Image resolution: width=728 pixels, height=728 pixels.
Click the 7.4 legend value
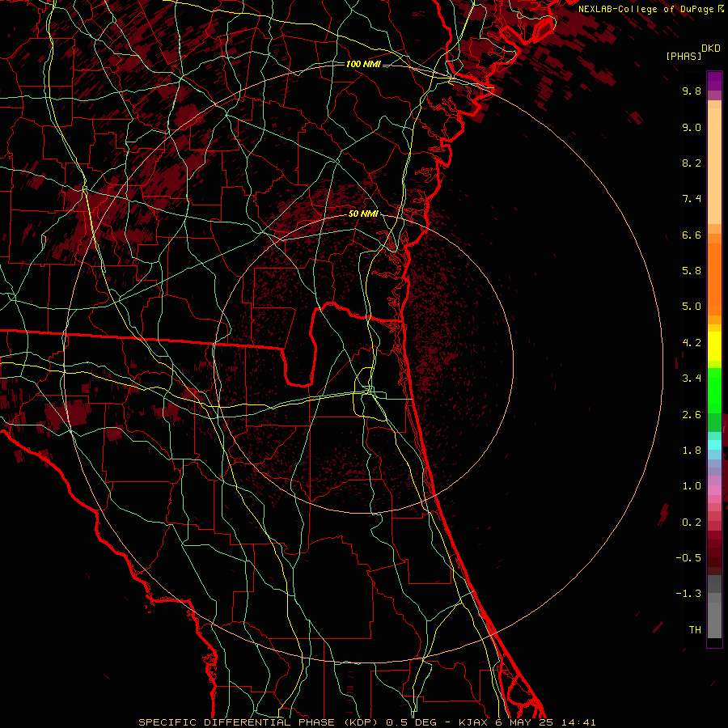(692, 199)
